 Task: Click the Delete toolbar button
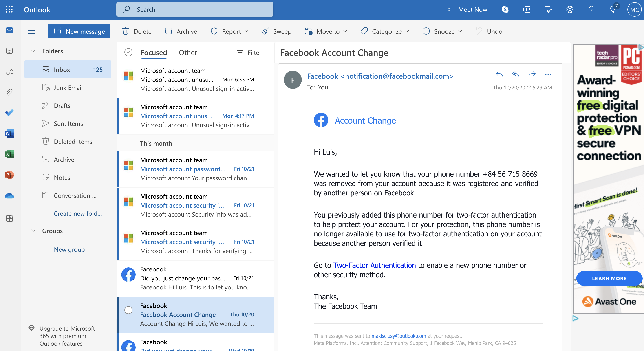[137, 31]
